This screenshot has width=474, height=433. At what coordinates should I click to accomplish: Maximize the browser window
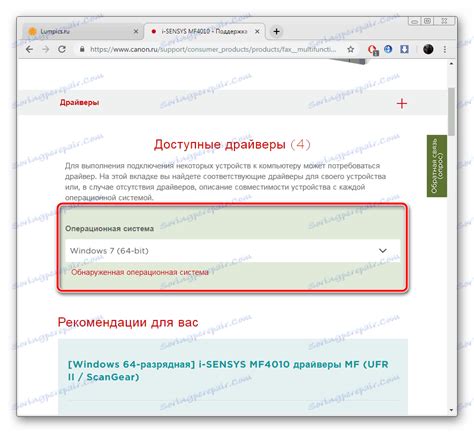(x=427, y=21)
